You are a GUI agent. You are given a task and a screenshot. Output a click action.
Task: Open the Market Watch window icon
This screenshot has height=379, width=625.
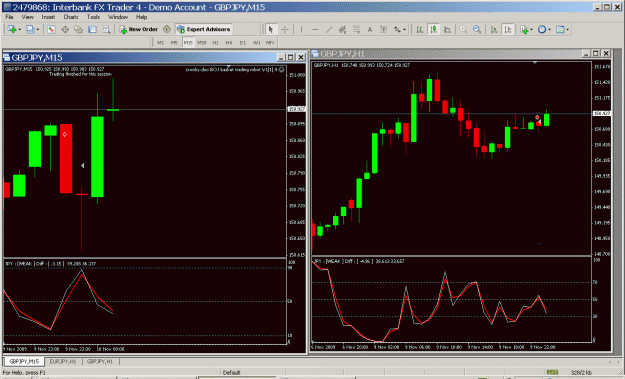click(51, 29)
